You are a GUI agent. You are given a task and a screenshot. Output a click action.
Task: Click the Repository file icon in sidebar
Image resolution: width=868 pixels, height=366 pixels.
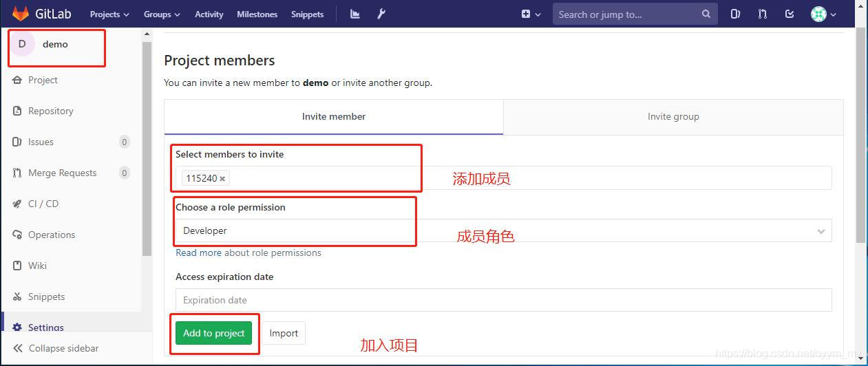pos(17,111)
